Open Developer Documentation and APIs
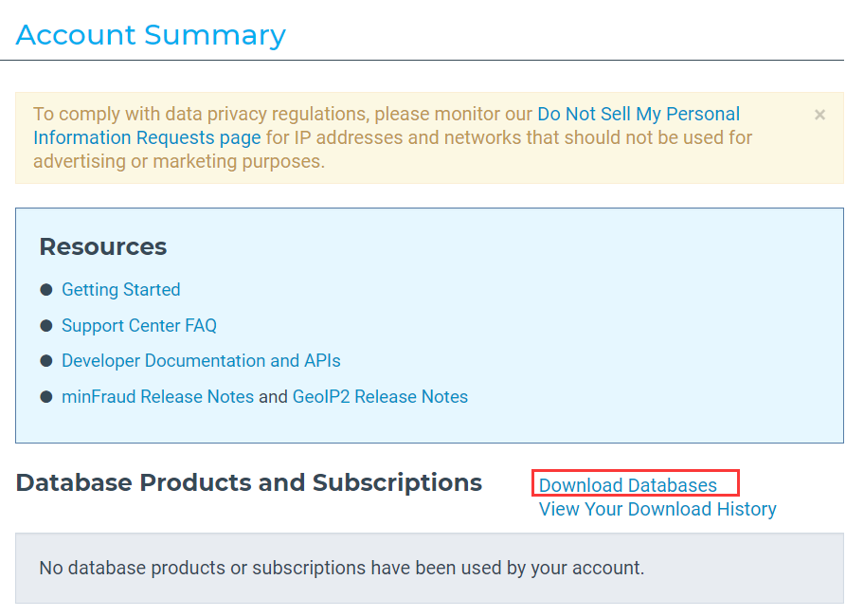 click(x=201, y=361)
